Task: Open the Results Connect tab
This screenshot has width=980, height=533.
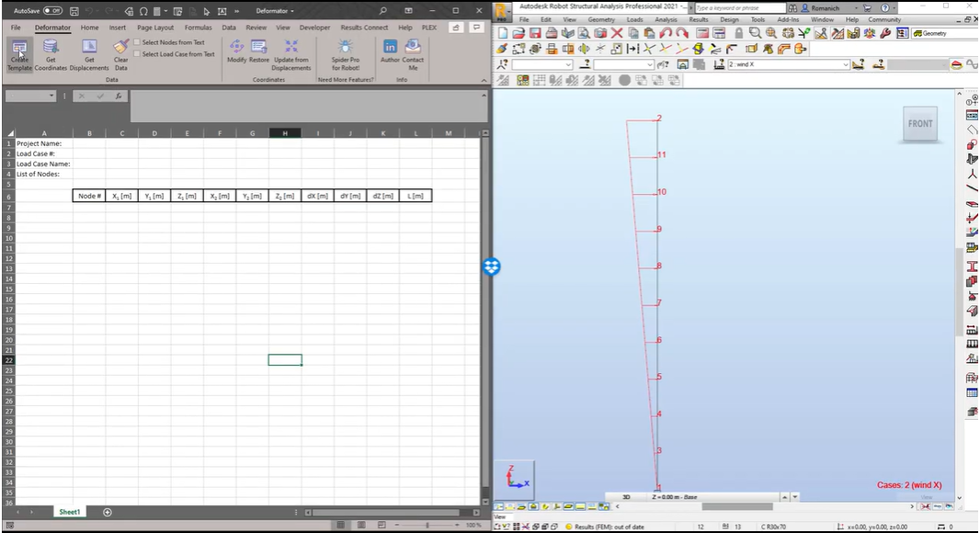Action: [x=364, y=28]
